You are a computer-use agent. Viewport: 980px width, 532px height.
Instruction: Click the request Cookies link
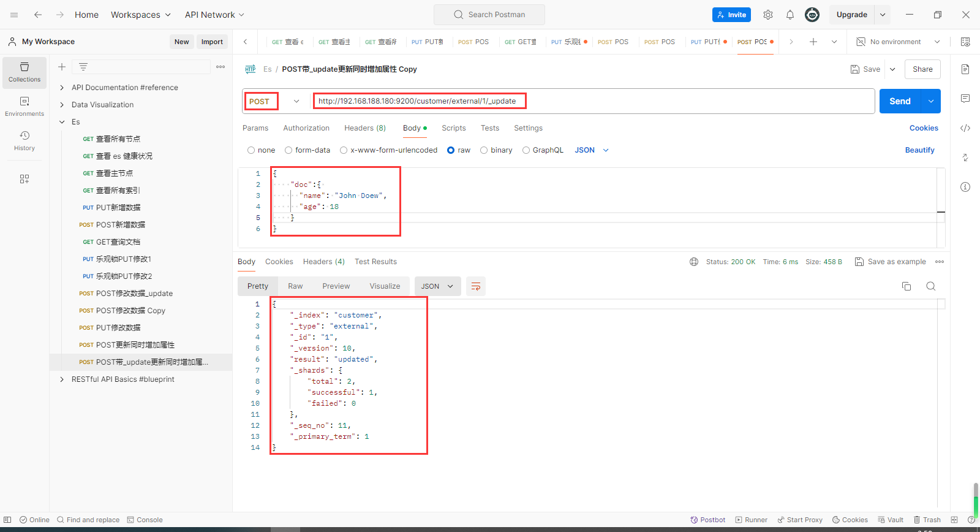924,128
